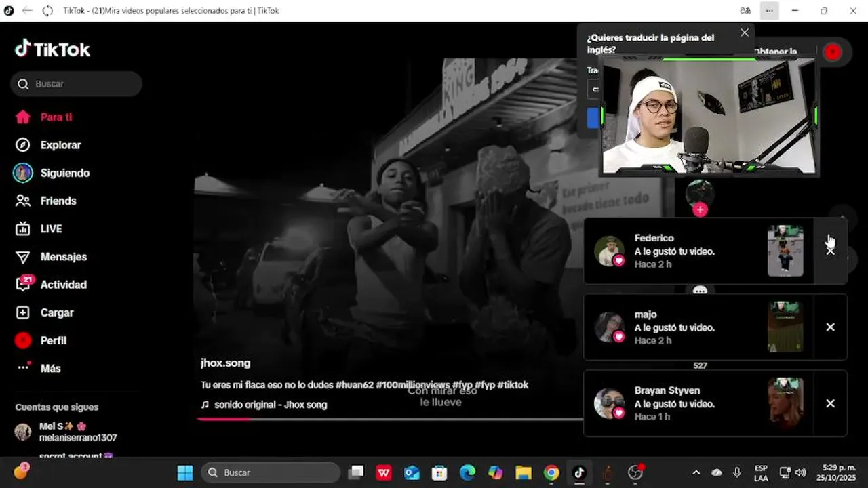Image resolution: width=868 pixels, height=488 pixels.
Task: Open Copilot from taskbar
Action: (495, 472)
